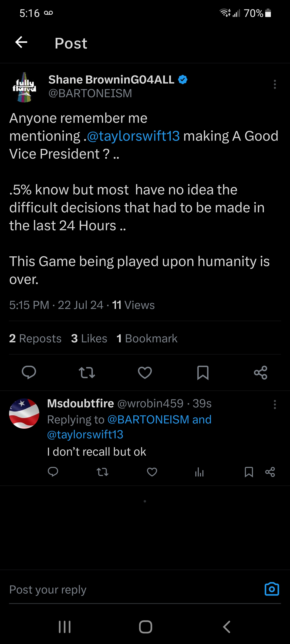View the 2 Reposts list

click(x=35, y=339)
